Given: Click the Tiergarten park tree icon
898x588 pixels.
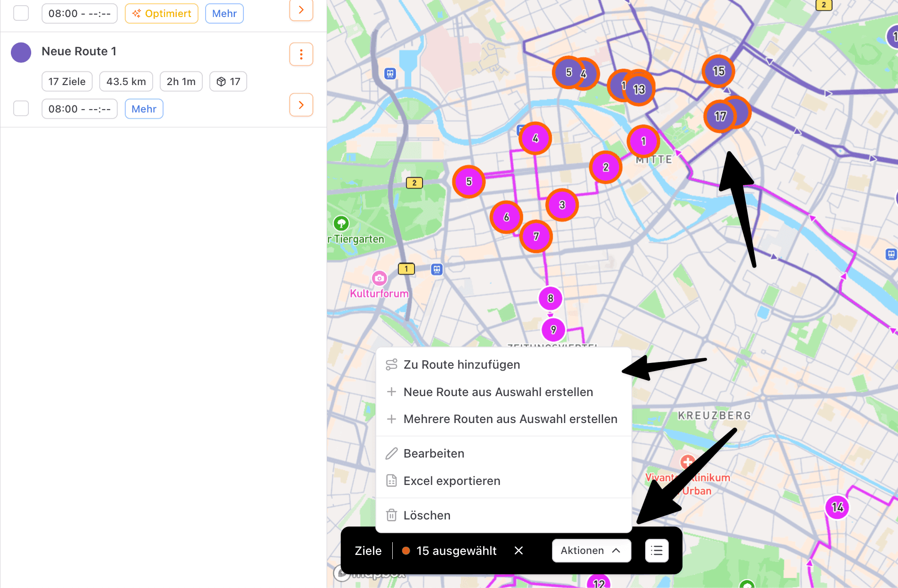Looking at the screenshot, I should click(341, 223).
